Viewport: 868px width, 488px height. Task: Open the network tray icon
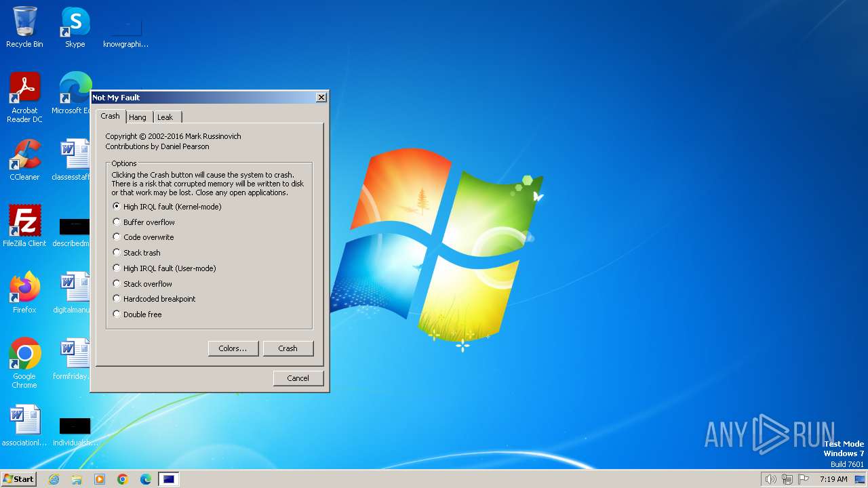(787, 479)
